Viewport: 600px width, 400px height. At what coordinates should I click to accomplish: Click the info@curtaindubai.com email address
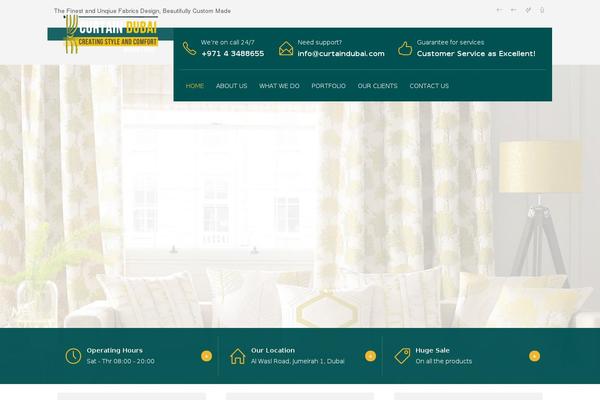pos(341,54)
